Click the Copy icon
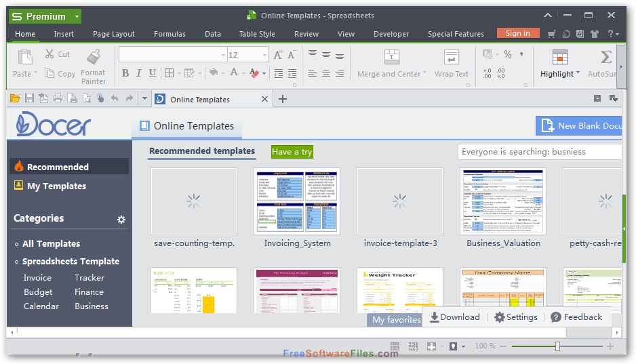 (x=49, y=73)
